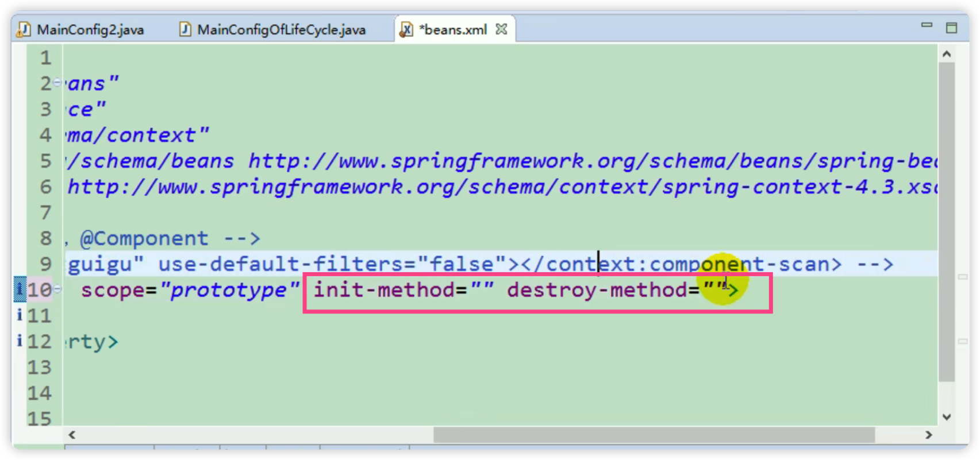This screenshot has height=460, width=980.
Task: Click the info marker on line 10
Action: (20, 289)
